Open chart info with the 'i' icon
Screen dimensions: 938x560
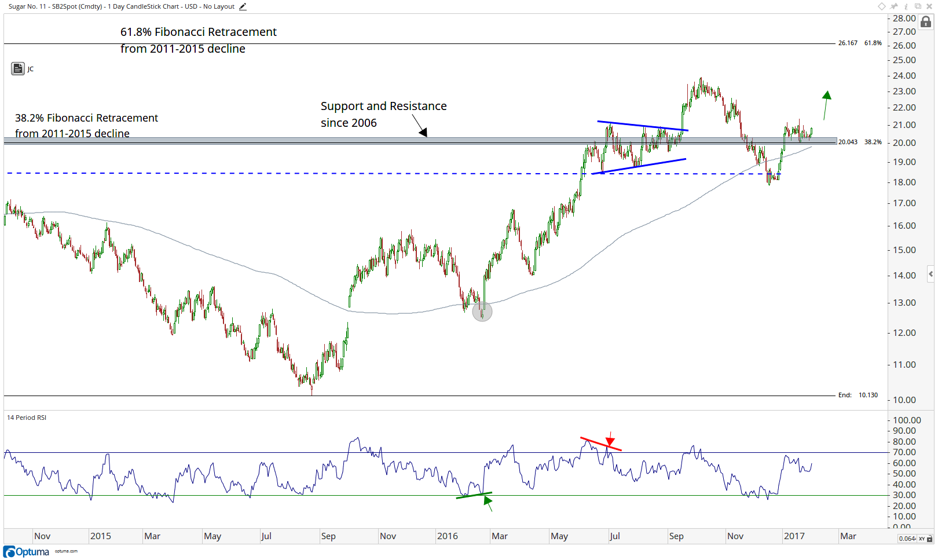point(906,6)
